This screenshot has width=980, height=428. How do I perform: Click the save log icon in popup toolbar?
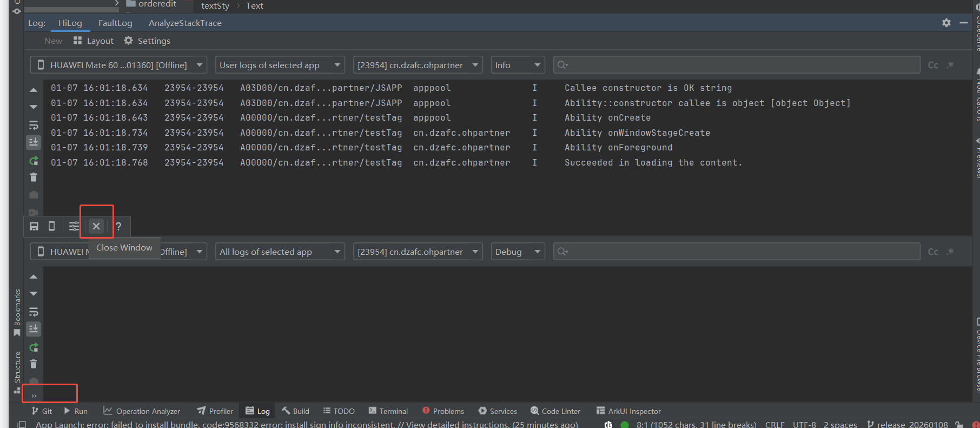34,226
